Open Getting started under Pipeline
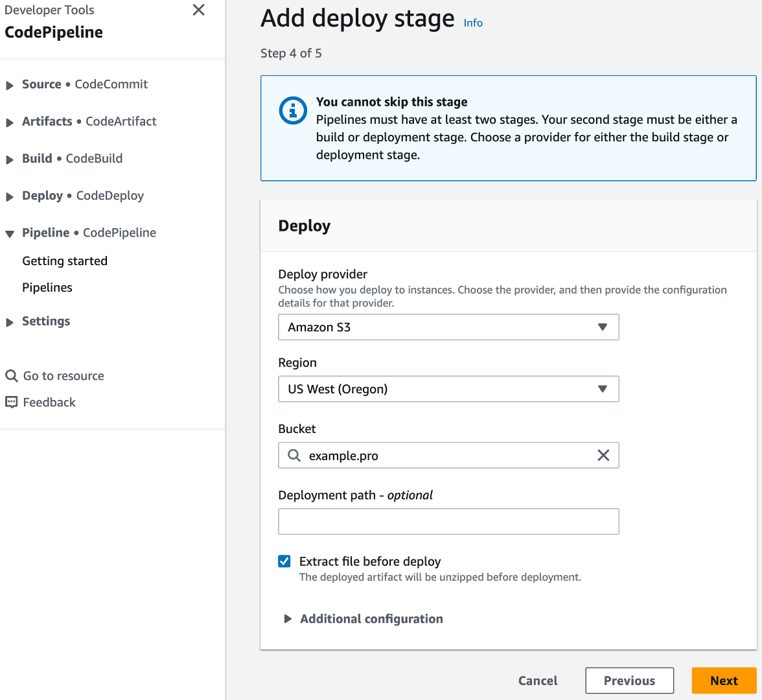Viewport: 762px width, 700px height. coord(65,261)
